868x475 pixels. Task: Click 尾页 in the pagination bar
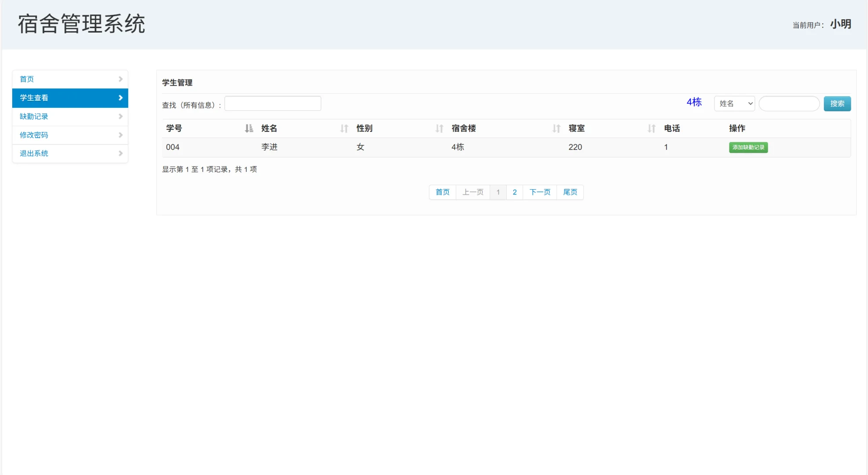[x=570, y=192]
